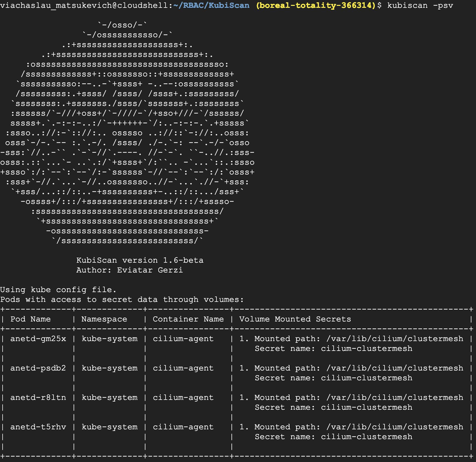Select the KubiScan version 1.6-beta text

[x=140, y=260]
